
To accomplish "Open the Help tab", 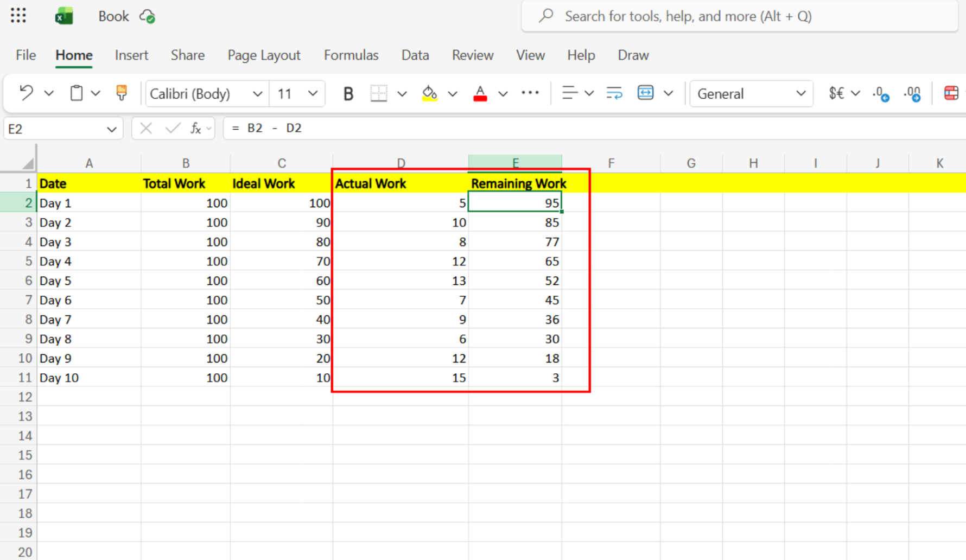I will pyautogui.click(x=581, y=55).
